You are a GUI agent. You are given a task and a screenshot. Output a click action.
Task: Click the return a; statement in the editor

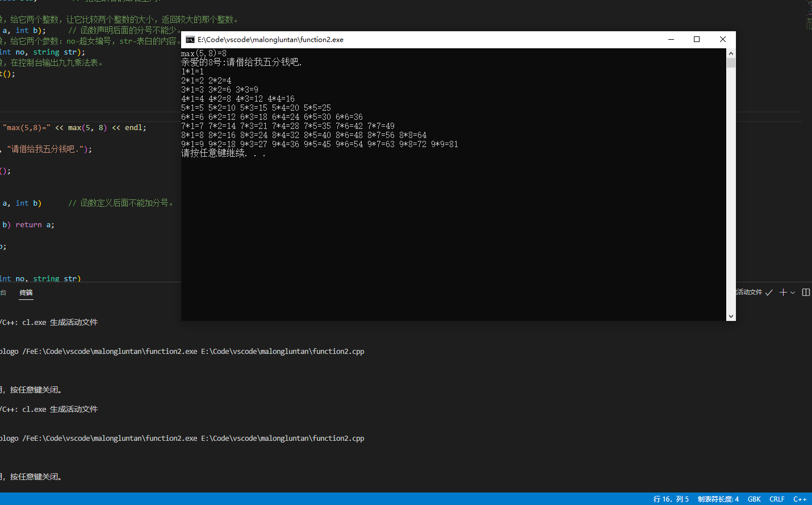(x=35, y=225)
